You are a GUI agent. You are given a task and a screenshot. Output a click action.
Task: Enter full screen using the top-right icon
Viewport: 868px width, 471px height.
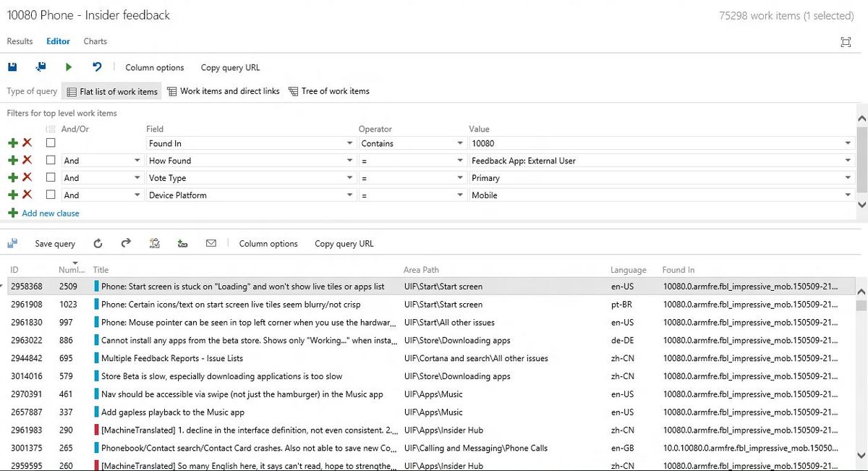[846, 42]
